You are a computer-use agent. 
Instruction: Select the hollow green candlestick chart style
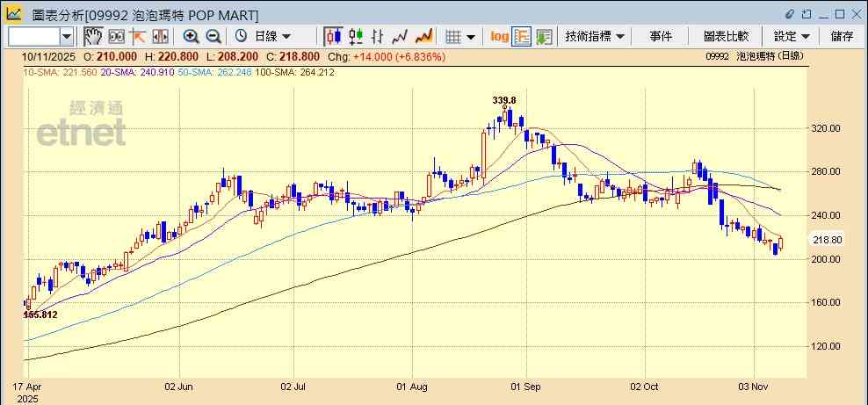(356, 36)
